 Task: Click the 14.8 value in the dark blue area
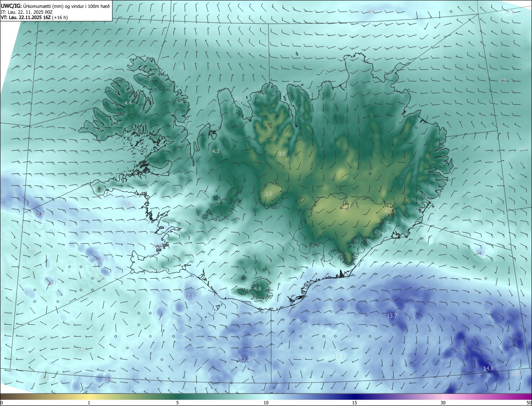(x=488, y=369)
